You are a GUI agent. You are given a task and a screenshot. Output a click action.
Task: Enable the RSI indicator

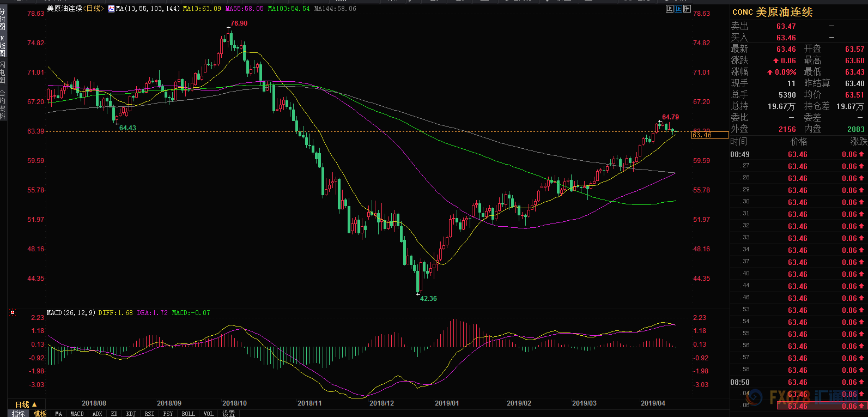click(149, 414)
